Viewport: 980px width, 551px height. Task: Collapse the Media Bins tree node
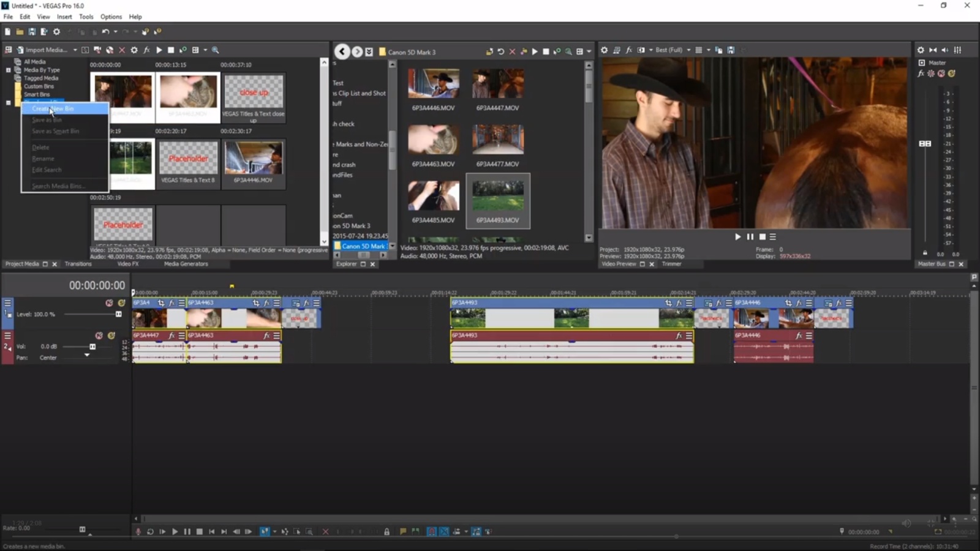point(9,102)
